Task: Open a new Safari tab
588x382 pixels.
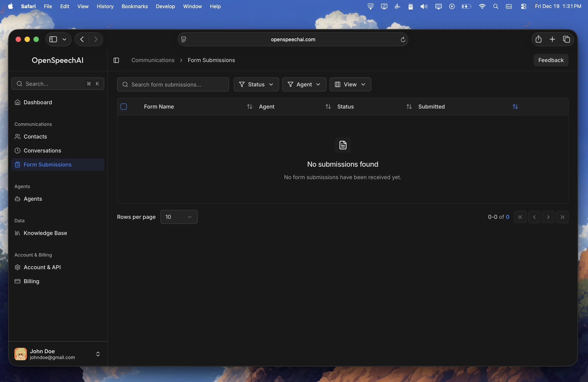Action: coord(552,39)
